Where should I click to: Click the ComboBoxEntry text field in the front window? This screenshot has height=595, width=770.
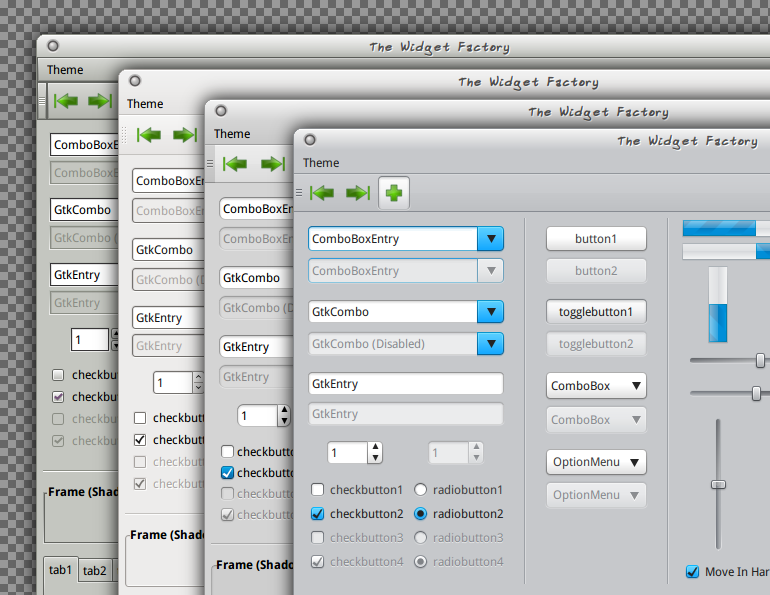(x=393, y=239)
